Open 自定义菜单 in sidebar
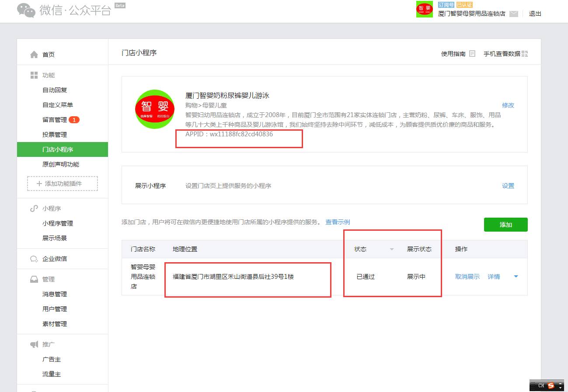 [58, 105]
